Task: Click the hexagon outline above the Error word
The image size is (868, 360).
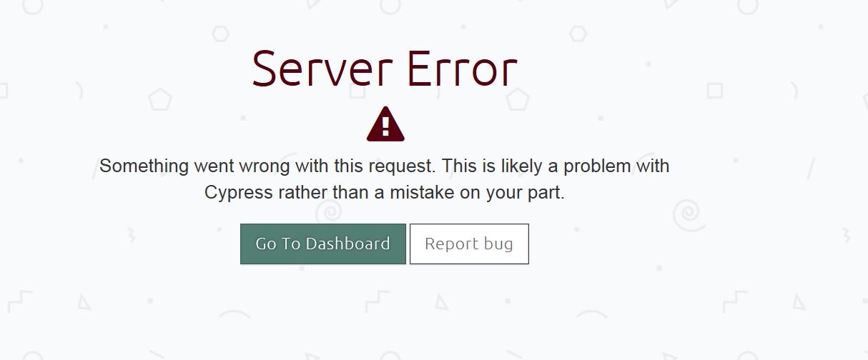Action: (x=578, y=33)
